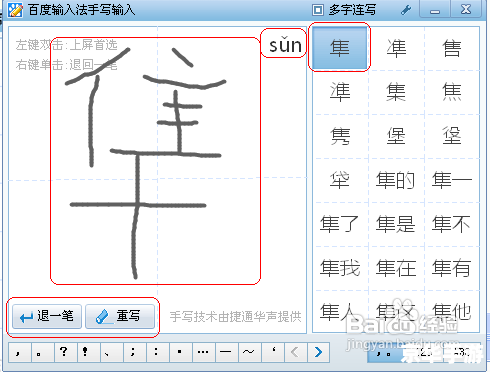
Task: Clear the canvas with 重写 button
Action: pos(120,316)
